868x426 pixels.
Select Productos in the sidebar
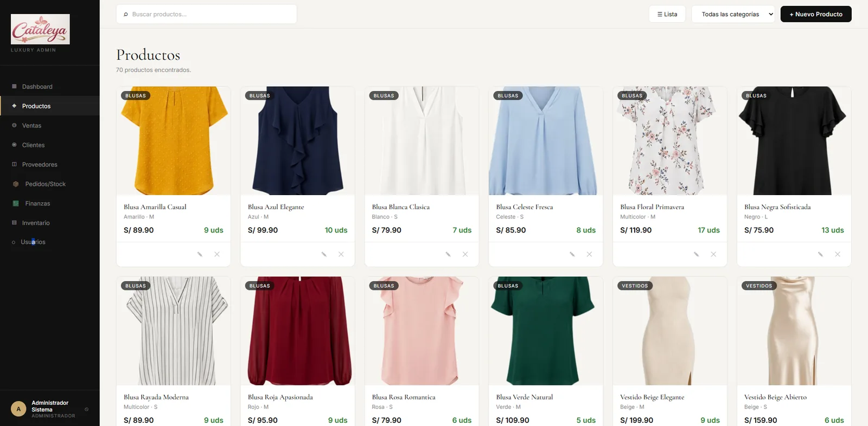(x=50, y=106)
